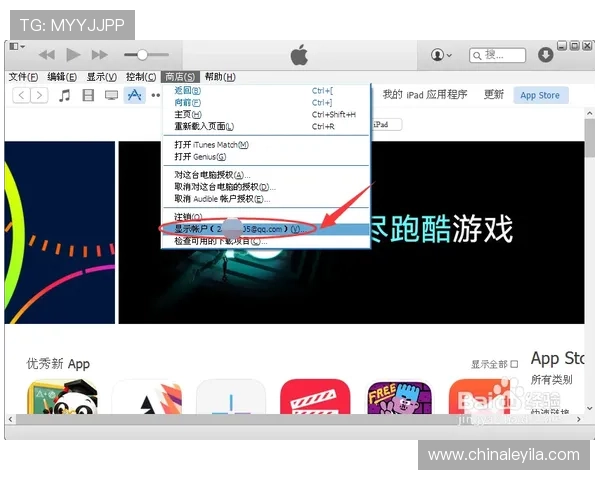Switch to the Movies library icon

[88, 95]
